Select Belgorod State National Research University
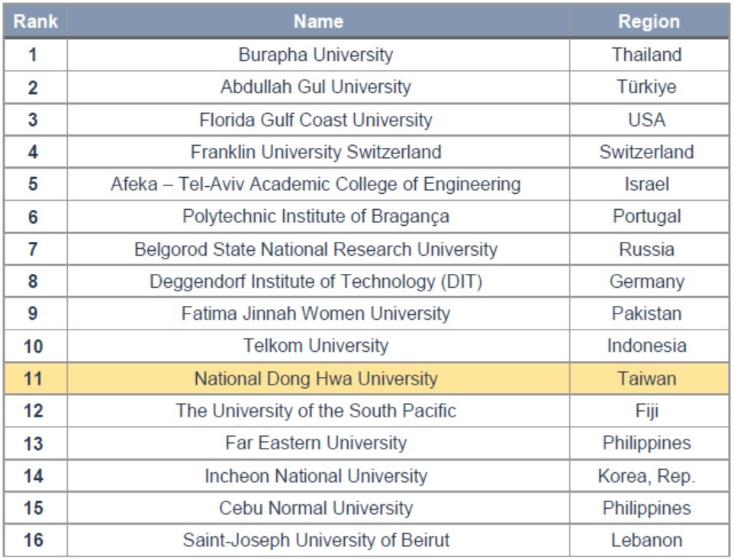The width and height of the screenshot is (734, 560). (x=316, y=249)
